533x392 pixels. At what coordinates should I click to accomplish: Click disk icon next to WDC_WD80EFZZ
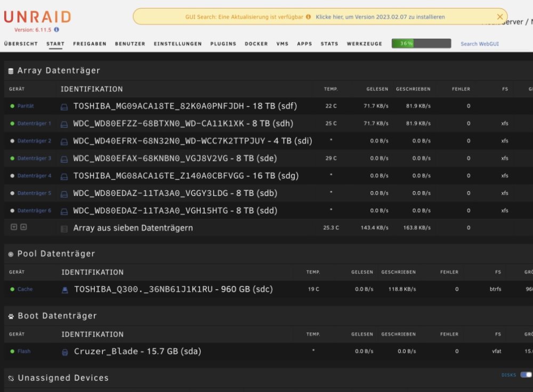tap(64, 124)
